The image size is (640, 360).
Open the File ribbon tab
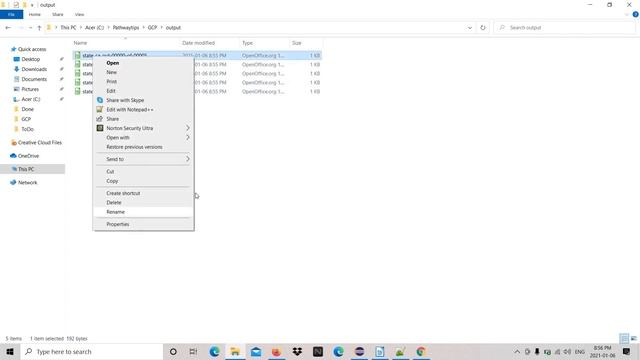(11, 14)
